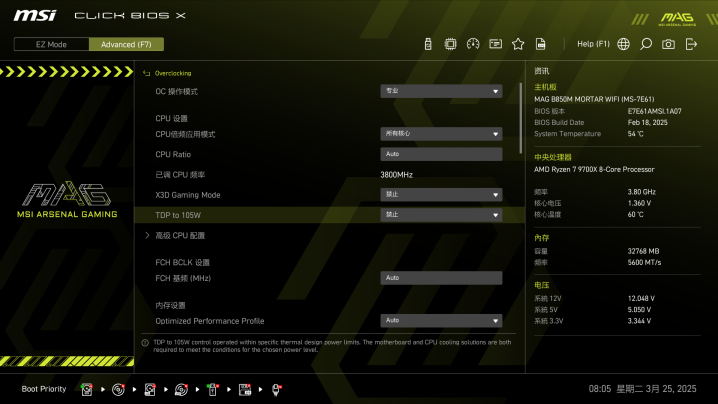
Task: Click the Overclocking breadcrumb label
Action: [x=173, y=73]
